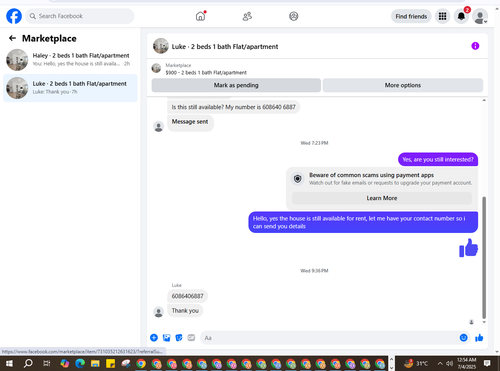Open more actions plus icon

[x=154, y=338]
